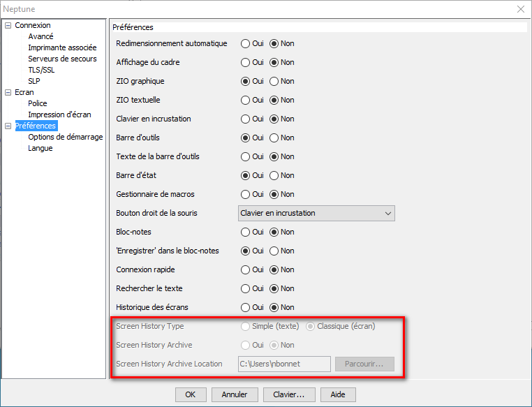
Task: Select Serveurs de secours item
Action: click(x=62, y=59)
